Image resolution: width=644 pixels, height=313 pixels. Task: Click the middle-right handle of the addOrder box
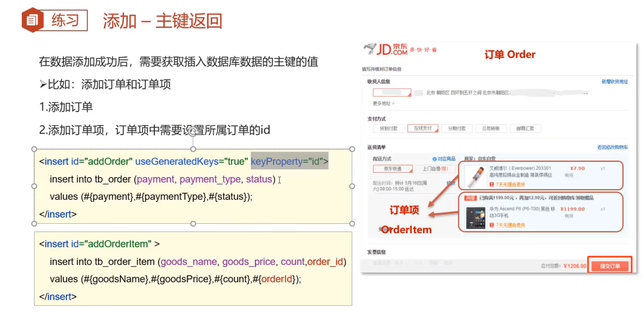pyautogui.click(x=352, y=186)
